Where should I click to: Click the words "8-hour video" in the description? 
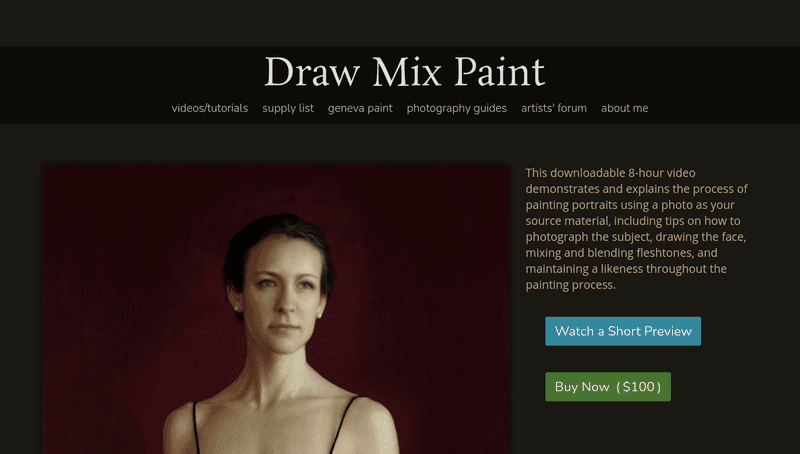click(662, 173)
